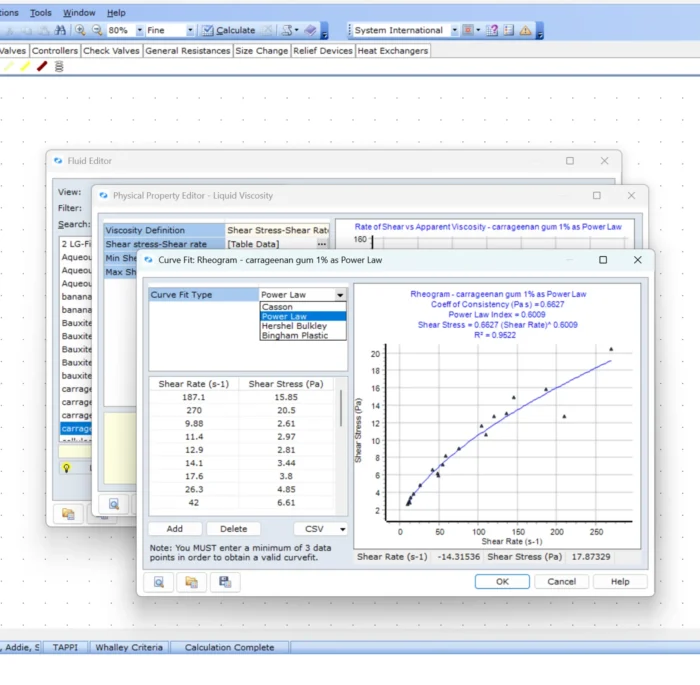Open the CSV export dropdown arrow
700x685 pixels.
click(x=342, y=529)
